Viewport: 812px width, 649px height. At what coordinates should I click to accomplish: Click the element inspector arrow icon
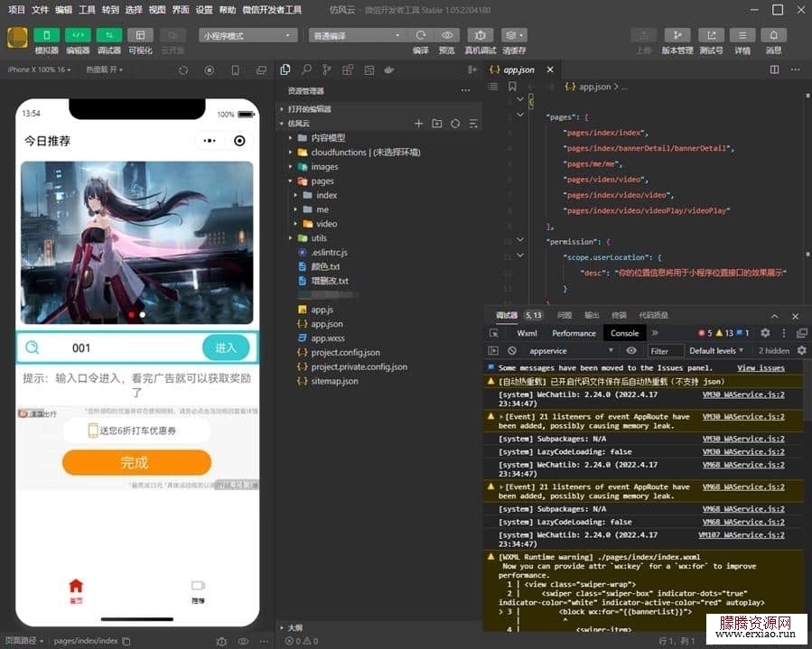494,333
